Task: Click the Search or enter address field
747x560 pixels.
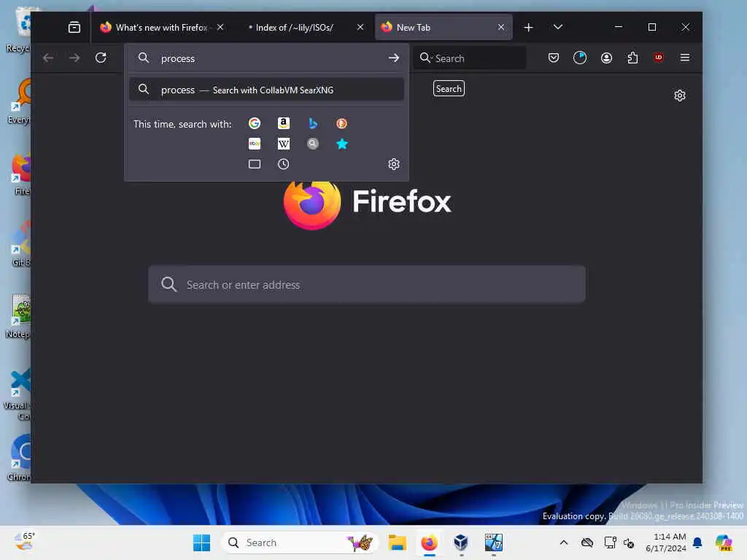Action: pos(367,284)
